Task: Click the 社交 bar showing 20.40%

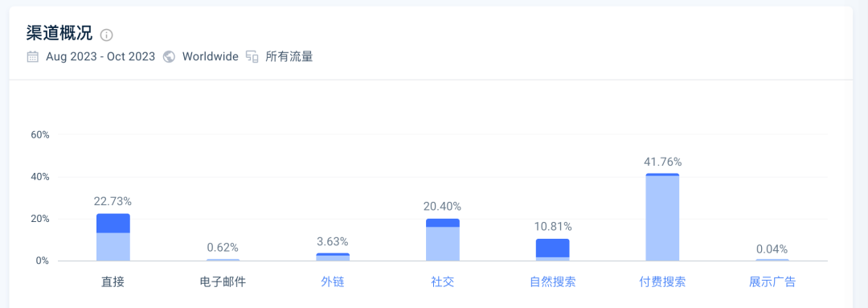Action: (x=442, y=240)
